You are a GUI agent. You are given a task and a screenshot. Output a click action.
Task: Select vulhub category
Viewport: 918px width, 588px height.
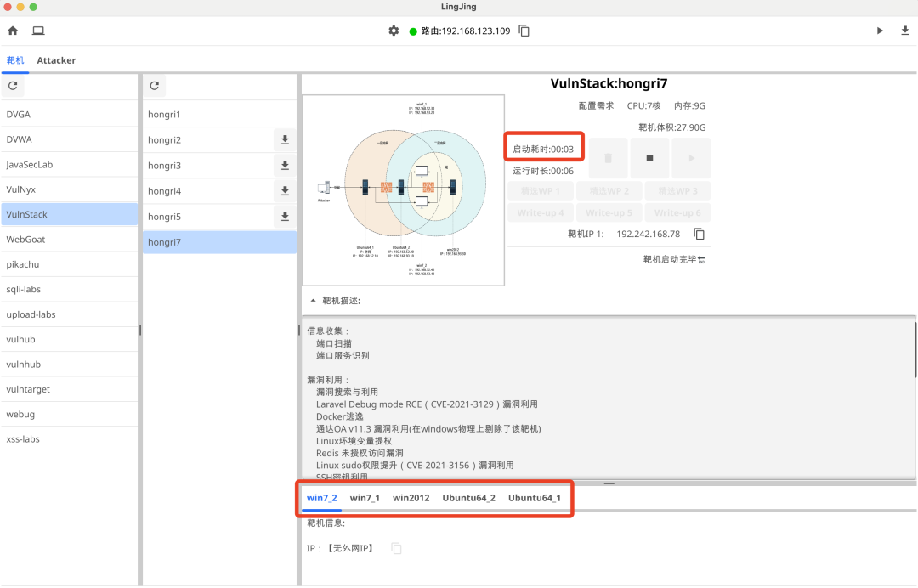[69, 339]
